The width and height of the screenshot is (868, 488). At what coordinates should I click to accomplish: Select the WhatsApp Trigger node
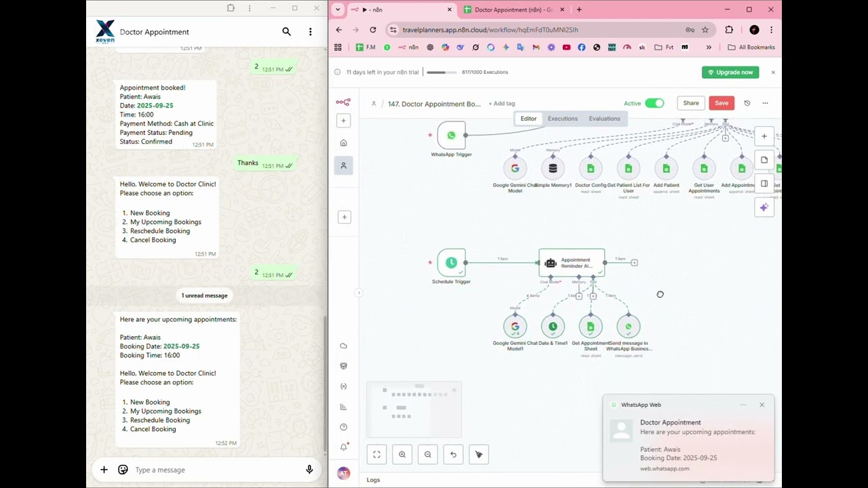tap(451, 136)
